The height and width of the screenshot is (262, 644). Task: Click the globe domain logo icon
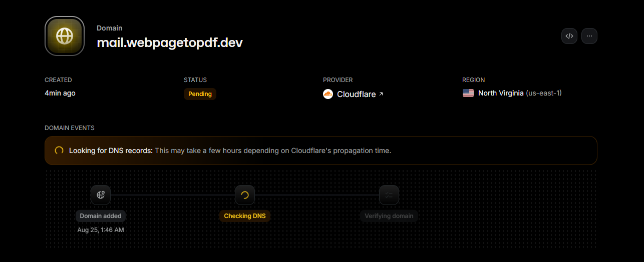click(x=65, y=36)
